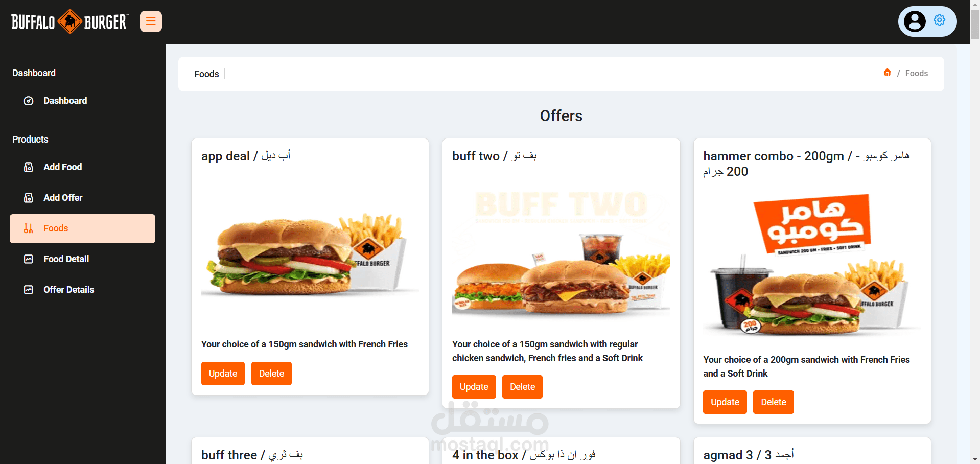The image size is (980, 464).
Task: Delete the hammer combo offer
Action: 774,402
